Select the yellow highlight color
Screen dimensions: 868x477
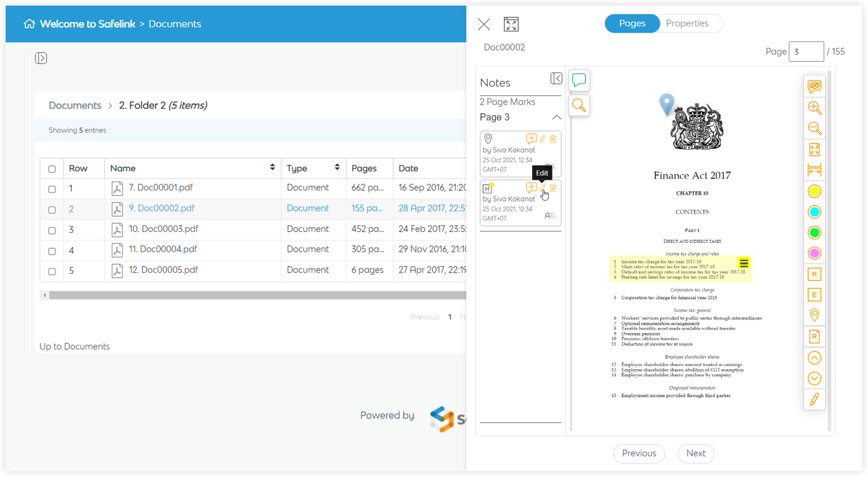[x=814, y=191]
